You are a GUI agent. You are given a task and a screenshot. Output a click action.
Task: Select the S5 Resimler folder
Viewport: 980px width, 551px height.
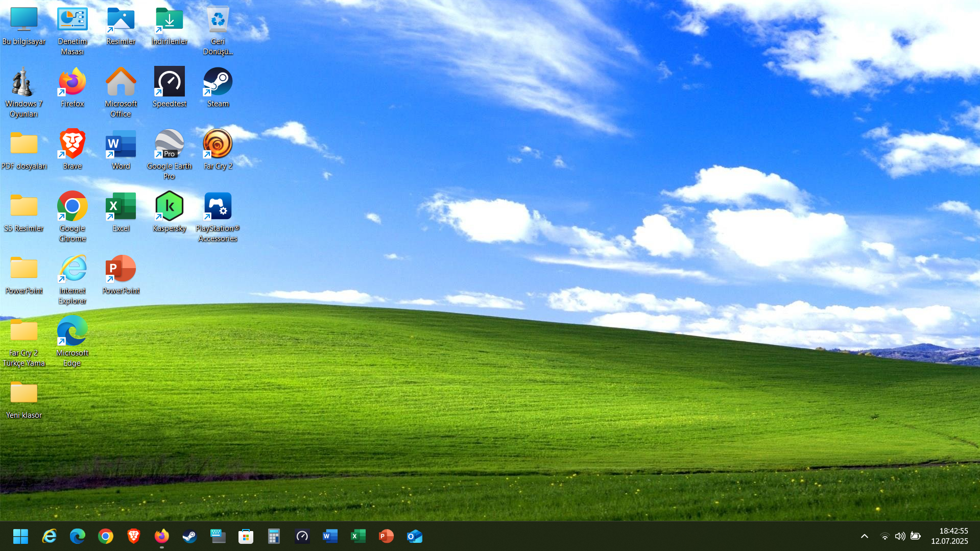tap(24, 213)
